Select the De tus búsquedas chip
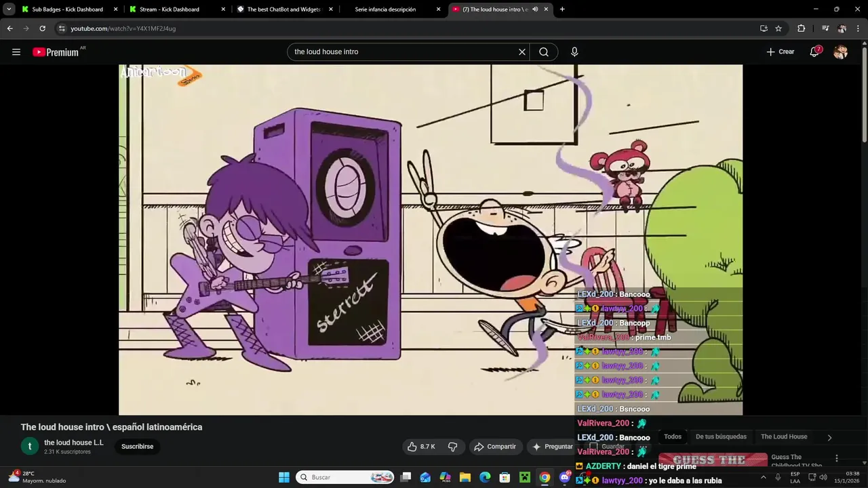The height and width of the screenshot is (488, 868). click(x=721, y=436)
